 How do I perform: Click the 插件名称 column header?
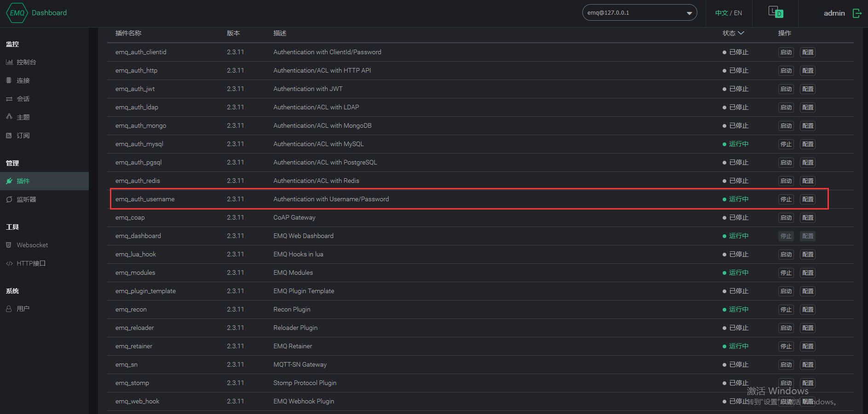[128, 33]
